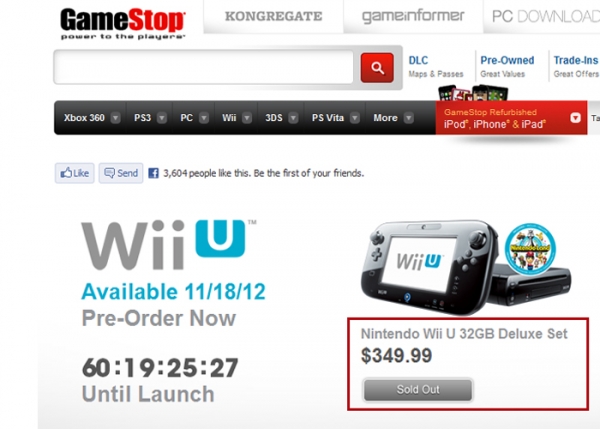Click the DLC Maps & Passes link
Image resolution: width=600 pixels, height=429 pixels.
coord(436,67)
